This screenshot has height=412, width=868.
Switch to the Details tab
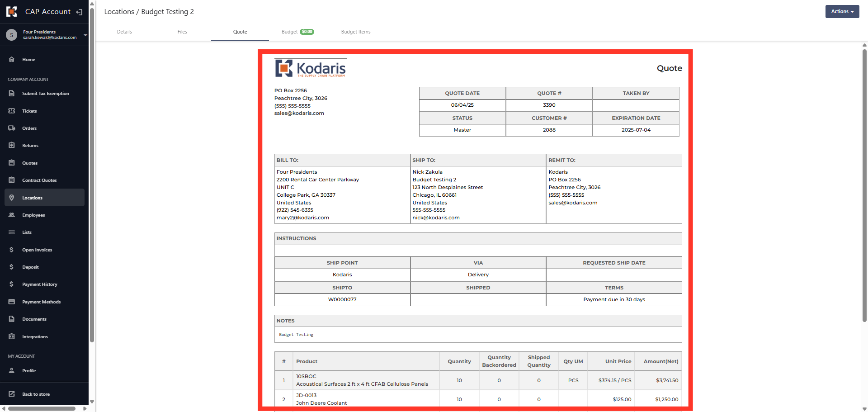pyautogui.click(x=124, y=32)
